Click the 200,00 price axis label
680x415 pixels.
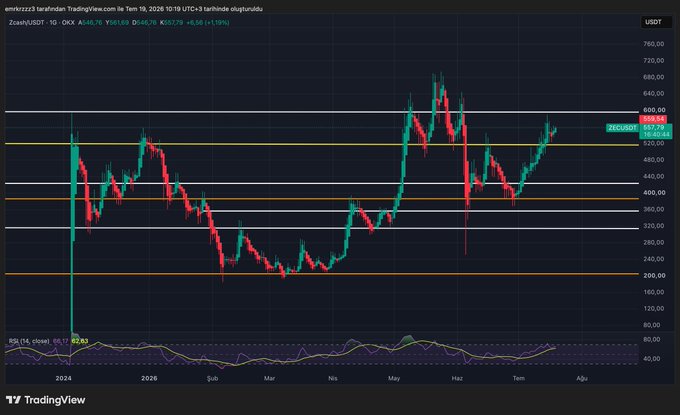[654, 275]
